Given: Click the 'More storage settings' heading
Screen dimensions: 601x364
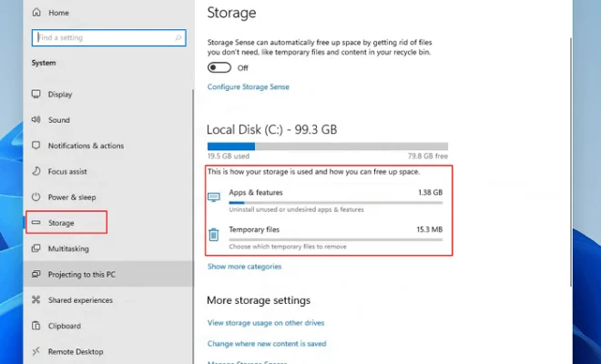Looking at the screenshot, I should [259, 300].
